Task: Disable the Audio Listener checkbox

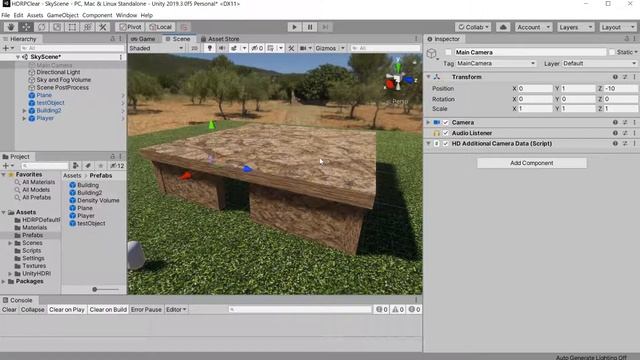Action: click(446, 133)
